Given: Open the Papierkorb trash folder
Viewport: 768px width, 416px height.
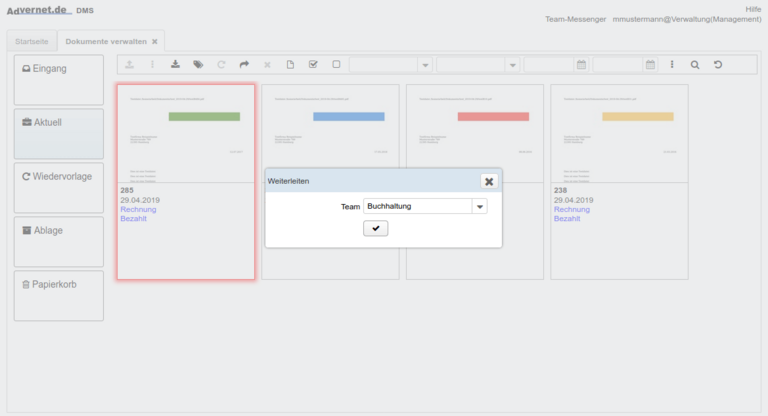Looking at the screenshot, I should (59, 295).
